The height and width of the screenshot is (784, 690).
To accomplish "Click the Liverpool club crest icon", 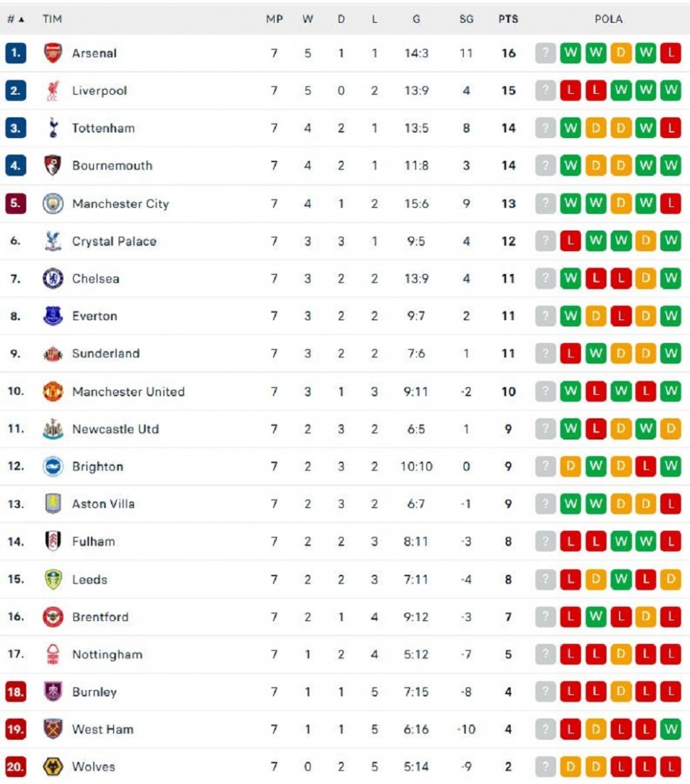I will pyautogui.click(x=53, y=91).
